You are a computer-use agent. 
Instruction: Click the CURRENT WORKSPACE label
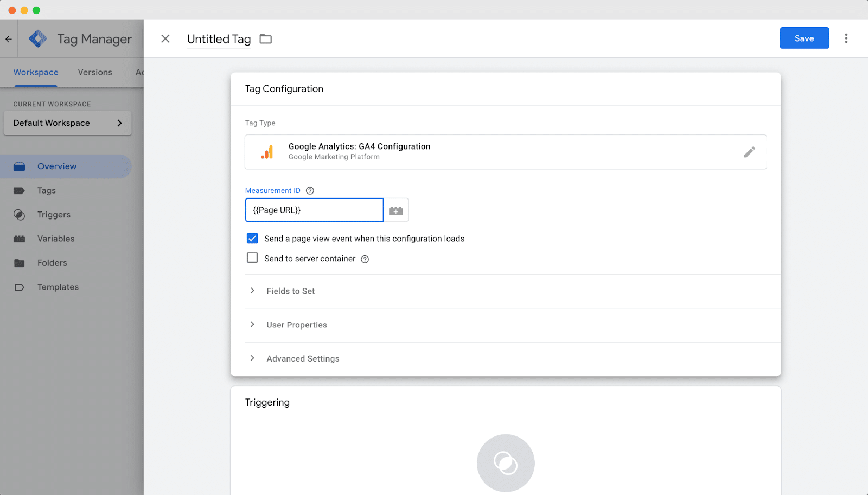pyautogui.click(x=52, y=104)
